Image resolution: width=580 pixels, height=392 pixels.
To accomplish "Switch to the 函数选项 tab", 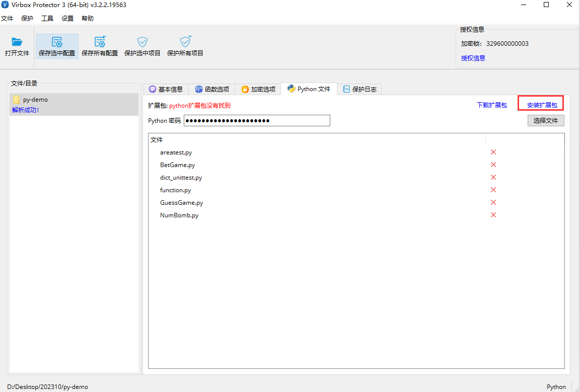I will [212, 89].
